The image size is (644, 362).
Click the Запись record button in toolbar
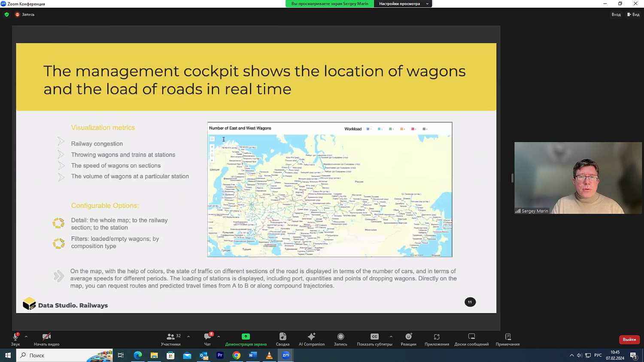click(340, 339)
